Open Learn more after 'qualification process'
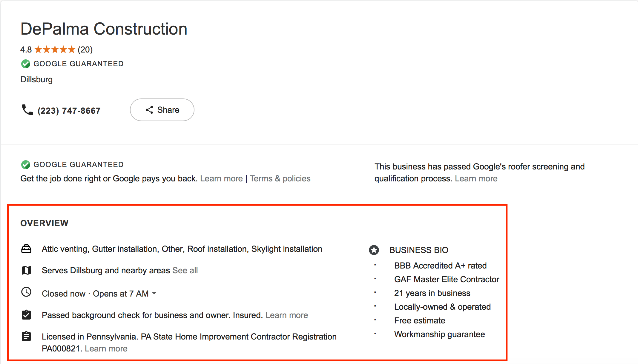The width and height of the screenshot is (638, 364). pos(476,178)
